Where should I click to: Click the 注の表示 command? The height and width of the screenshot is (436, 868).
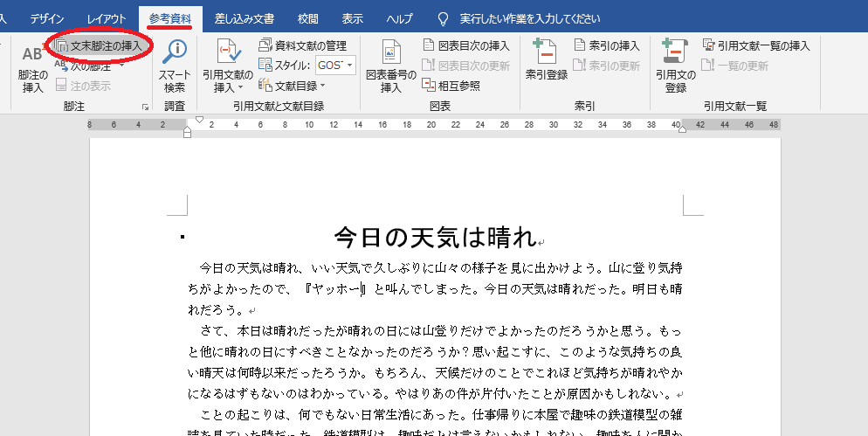[83, 86]
